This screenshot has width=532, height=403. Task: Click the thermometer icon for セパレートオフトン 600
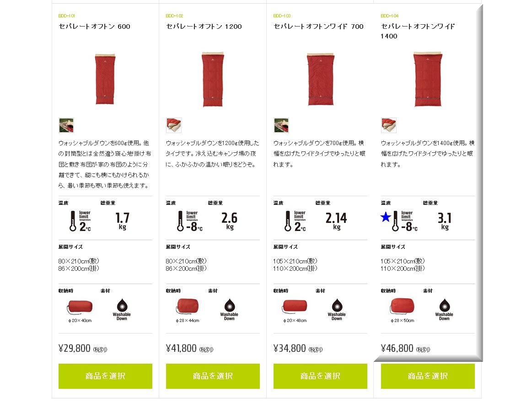[73, 221]
